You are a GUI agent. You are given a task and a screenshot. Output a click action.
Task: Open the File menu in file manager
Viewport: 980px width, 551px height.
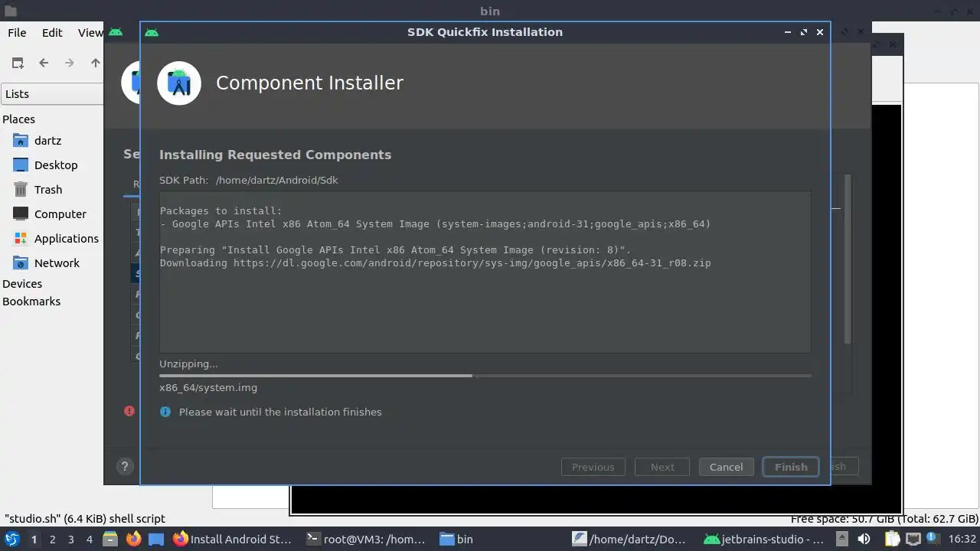click(x=17, y=32)
